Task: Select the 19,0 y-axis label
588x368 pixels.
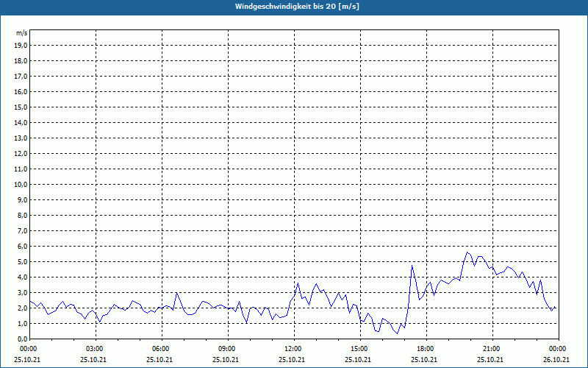Action: point(21,46)
